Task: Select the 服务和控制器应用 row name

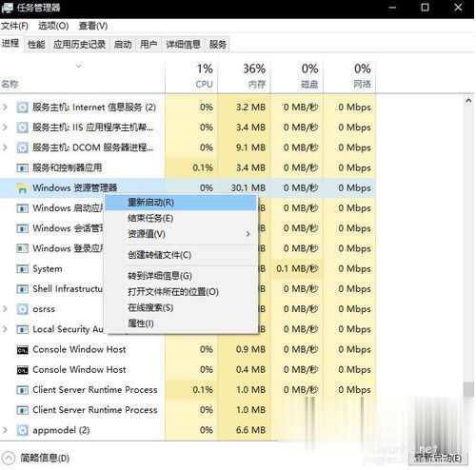Action: 68,167
